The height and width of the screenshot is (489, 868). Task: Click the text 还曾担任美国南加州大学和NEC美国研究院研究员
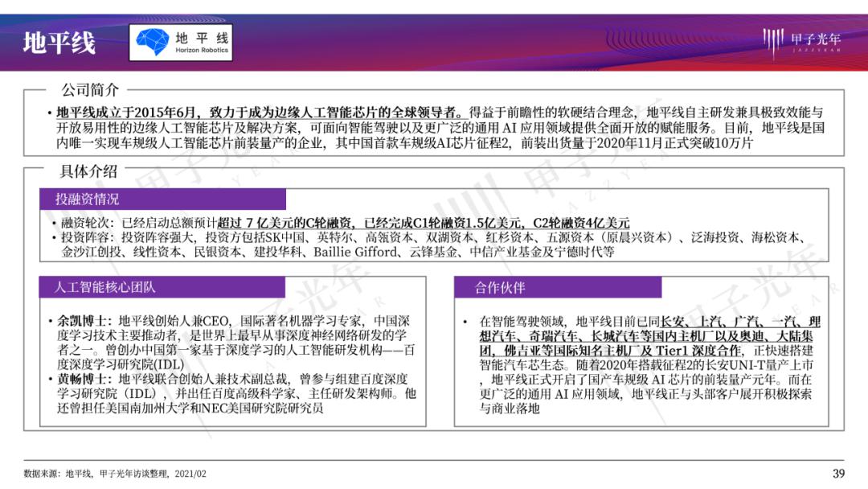point(190,408)
